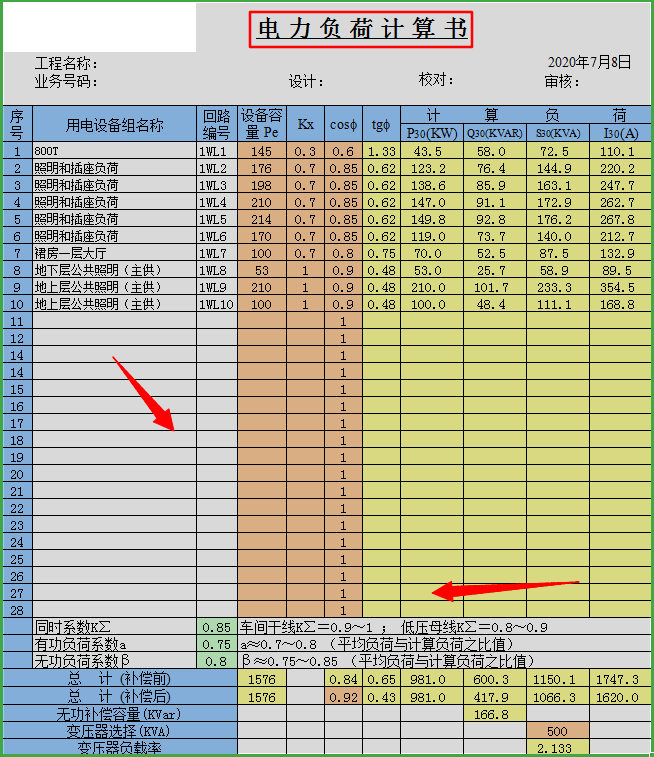Click the 无功补偿容量 value 166.8
This screenshot has width=654, height=757.
(495, 714)
